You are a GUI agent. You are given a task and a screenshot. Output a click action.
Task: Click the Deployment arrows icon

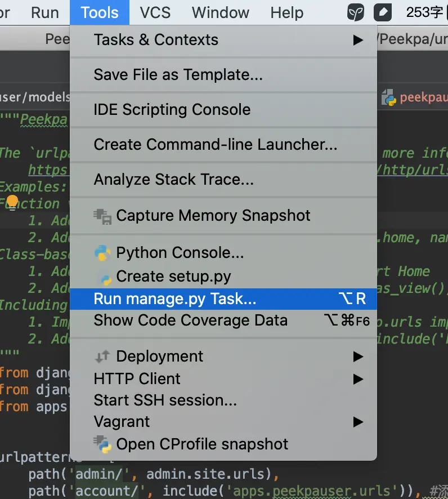click(102, 357)
